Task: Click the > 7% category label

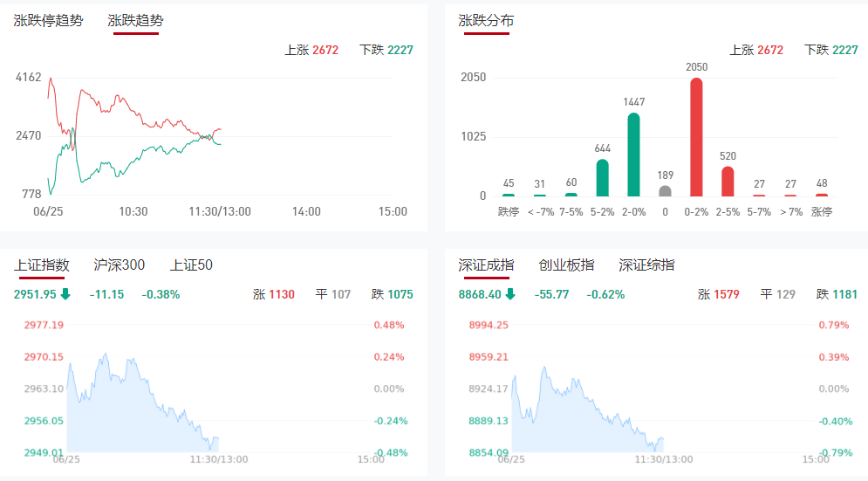Action: pyautogui.click(x=791, y=211)
